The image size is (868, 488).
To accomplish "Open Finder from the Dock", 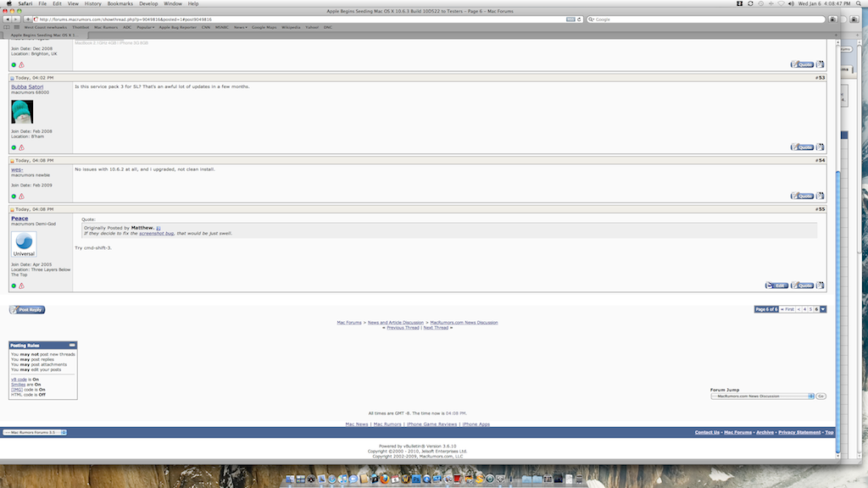I will pyautogui.click(x=290, y=480).
